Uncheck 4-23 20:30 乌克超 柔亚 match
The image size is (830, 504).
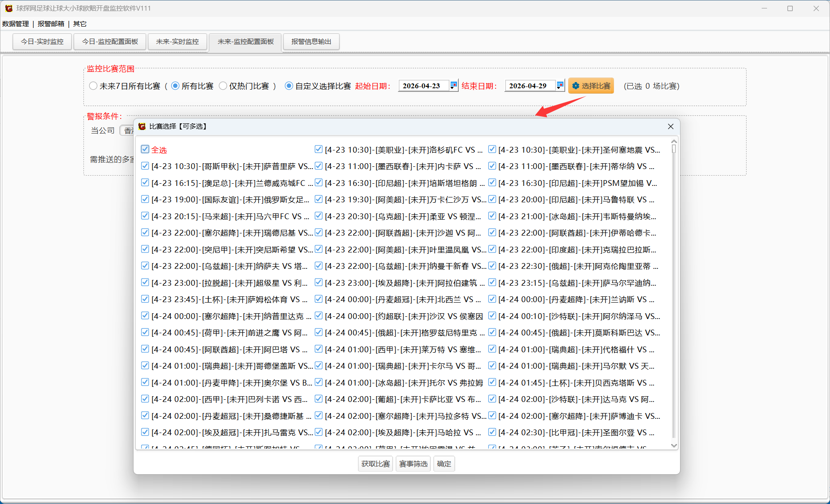319,216
